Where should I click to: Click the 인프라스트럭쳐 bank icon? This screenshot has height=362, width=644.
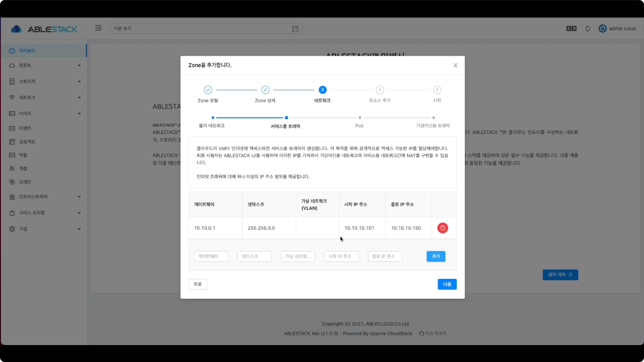point(12,197)
